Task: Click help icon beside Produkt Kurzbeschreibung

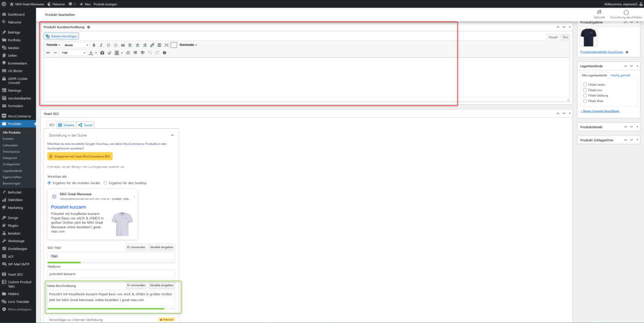Action: point(88,27)
